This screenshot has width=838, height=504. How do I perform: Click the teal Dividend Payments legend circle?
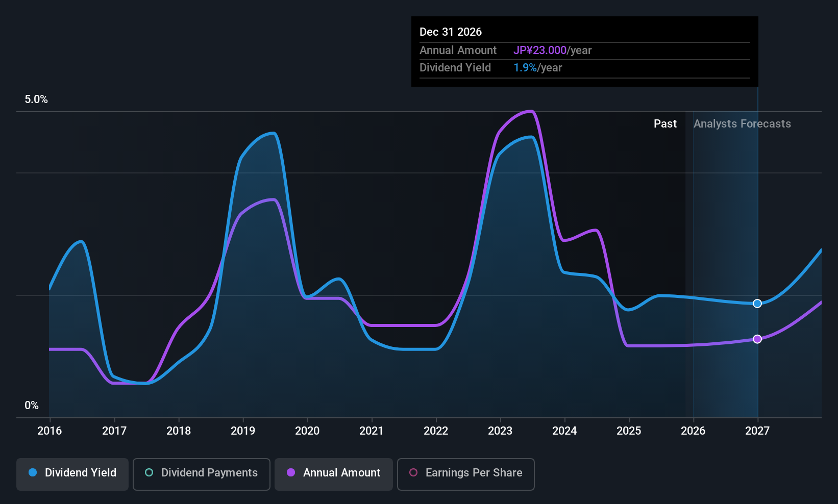(x=149, y=472)
